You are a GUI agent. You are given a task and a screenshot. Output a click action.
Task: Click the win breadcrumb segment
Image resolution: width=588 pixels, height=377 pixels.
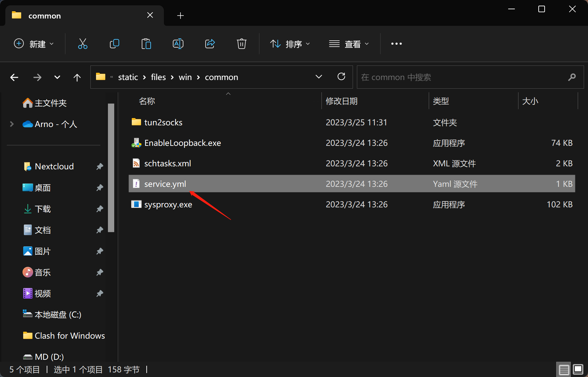click(185, 77)
